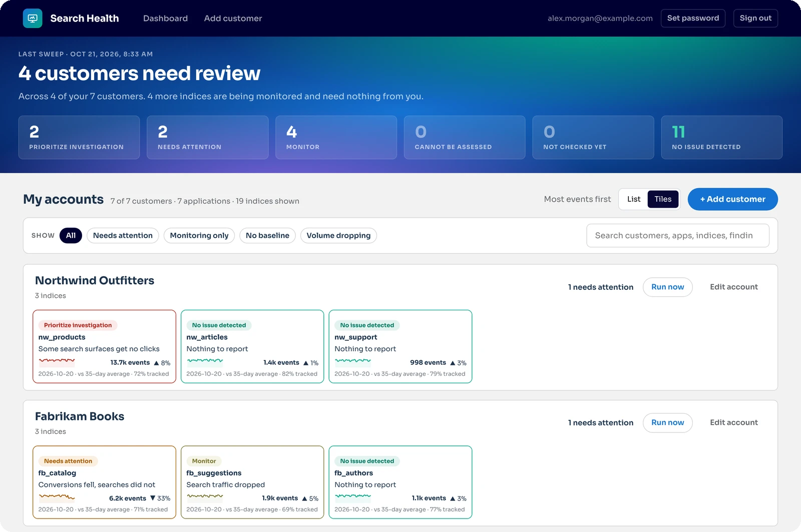The width and height of the screenshot is (801, 532).
Task: Click 1 needs attention for Fabrikam Books
Action: tap(601, 423)
